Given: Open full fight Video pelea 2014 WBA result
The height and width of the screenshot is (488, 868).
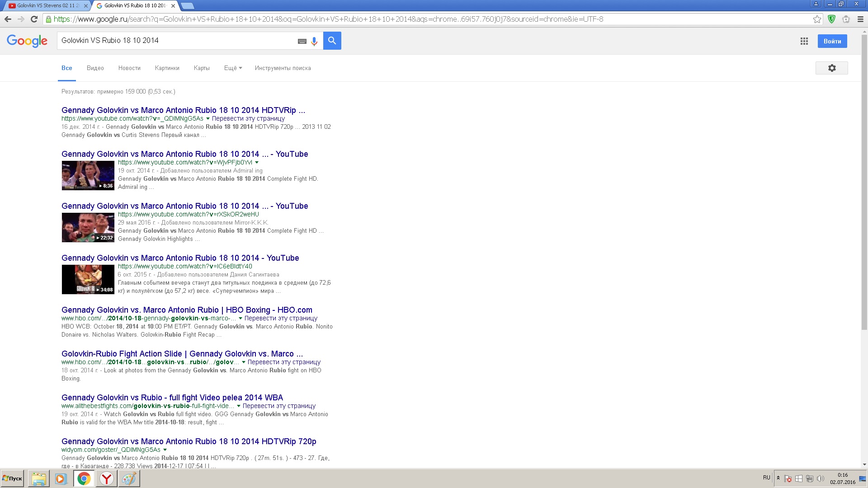Looking at the screenshot, I should pos(172,398).
